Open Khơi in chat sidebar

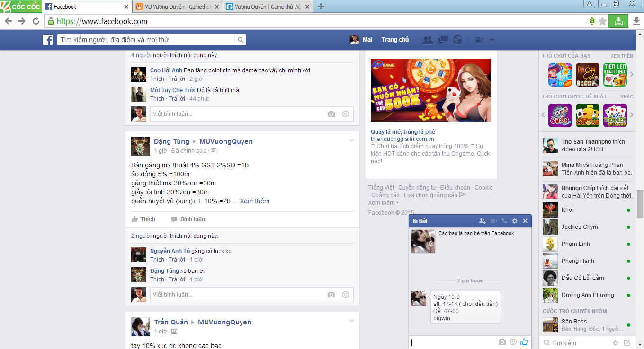tap(567, 210)
